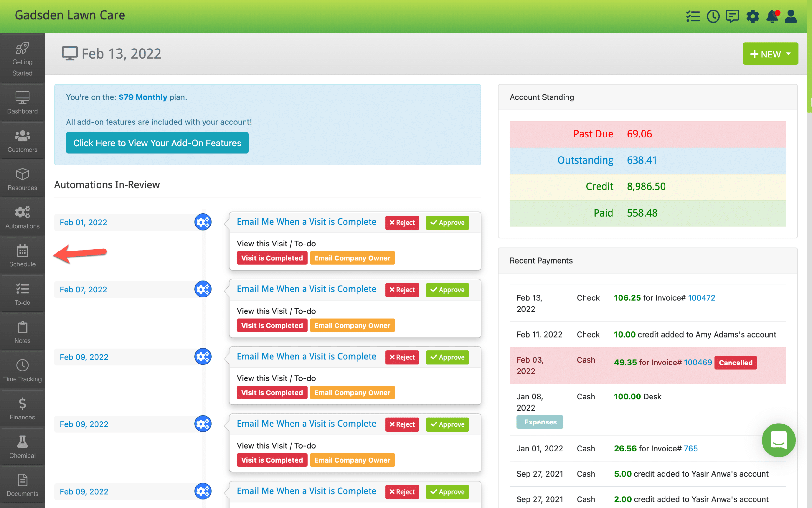Go to Dashboard in the sidebar

coord(22,103)
